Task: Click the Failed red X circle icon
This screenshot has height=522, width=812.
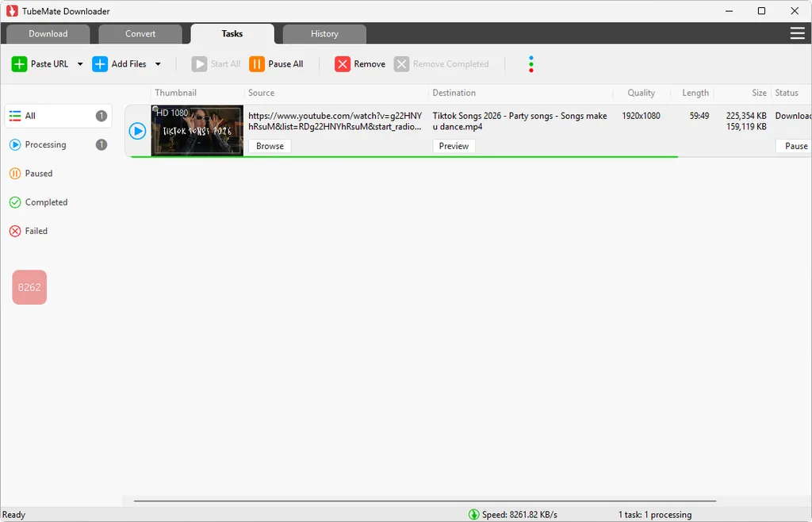Action: [15, 231]
